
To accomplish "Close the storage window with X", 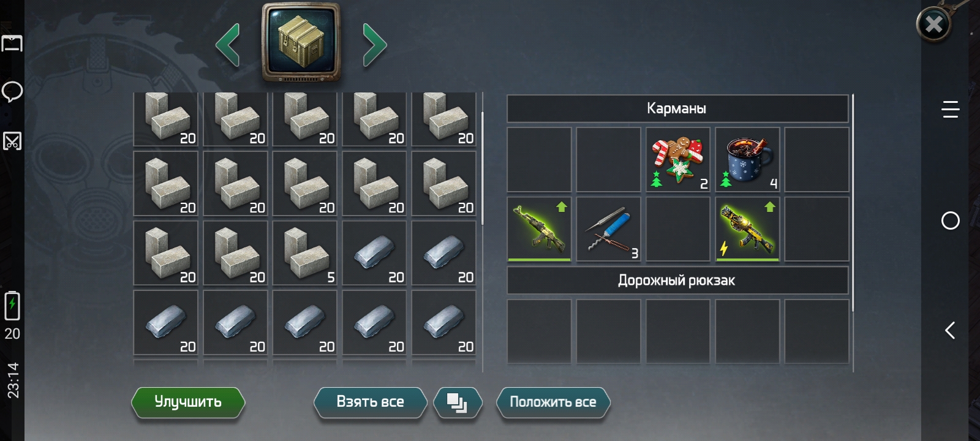I will 933,24.
